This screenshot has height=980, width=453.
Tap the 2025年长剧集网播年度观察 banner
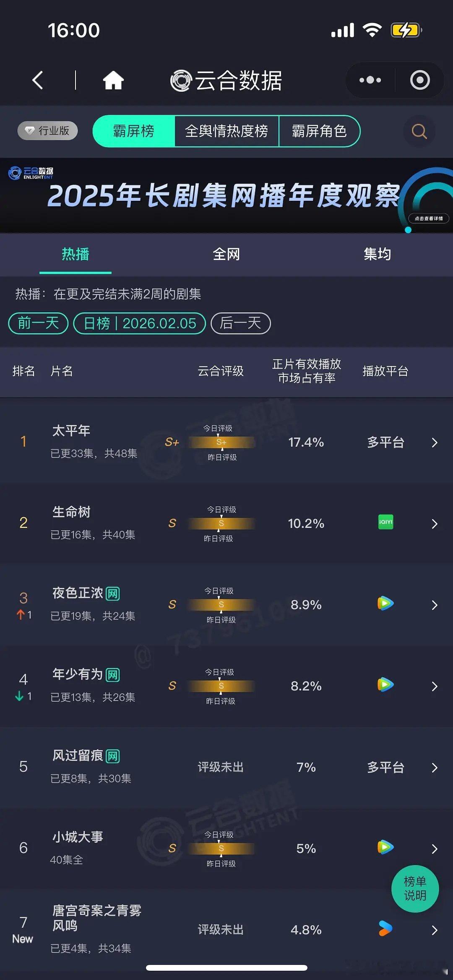pyautogui.click(x=226, y=195)
